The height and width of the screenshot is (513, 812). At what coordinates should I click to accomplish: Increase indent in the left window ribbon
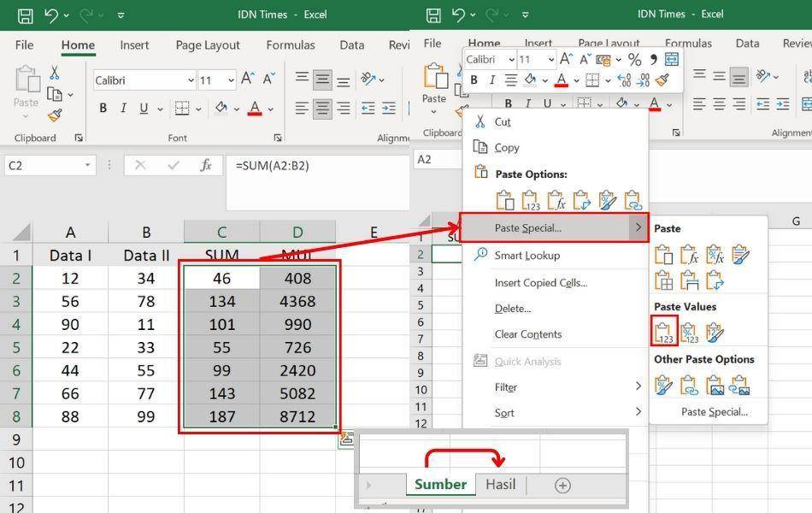click(388, 108)
